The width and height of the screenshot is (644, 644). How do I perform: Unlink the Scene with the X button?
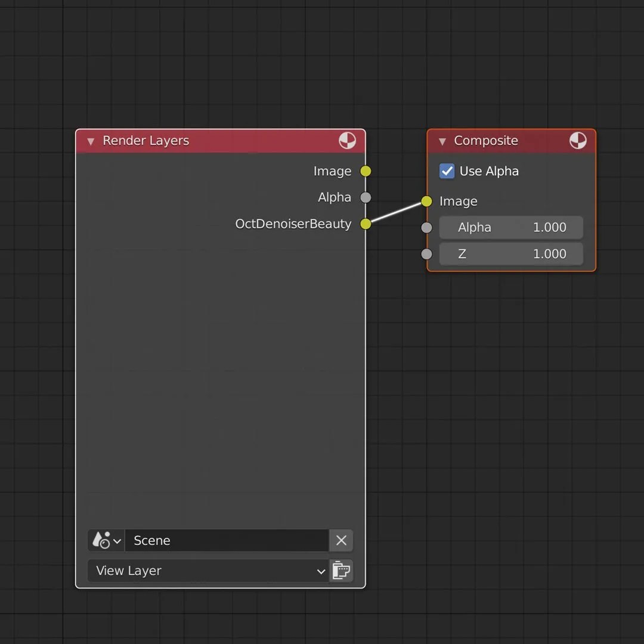(x=341, y=540)
